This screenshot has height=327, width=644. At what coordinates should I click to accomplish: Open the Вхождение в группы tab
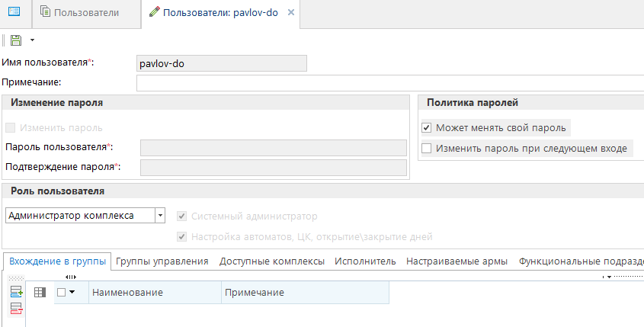(57, 261)
